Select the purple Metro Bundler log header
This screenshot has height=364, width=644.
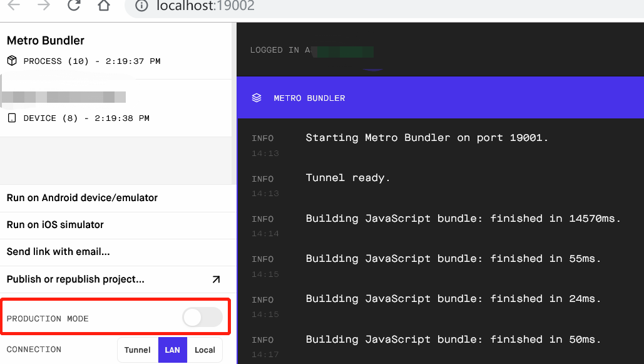click(x=441, y=98)
